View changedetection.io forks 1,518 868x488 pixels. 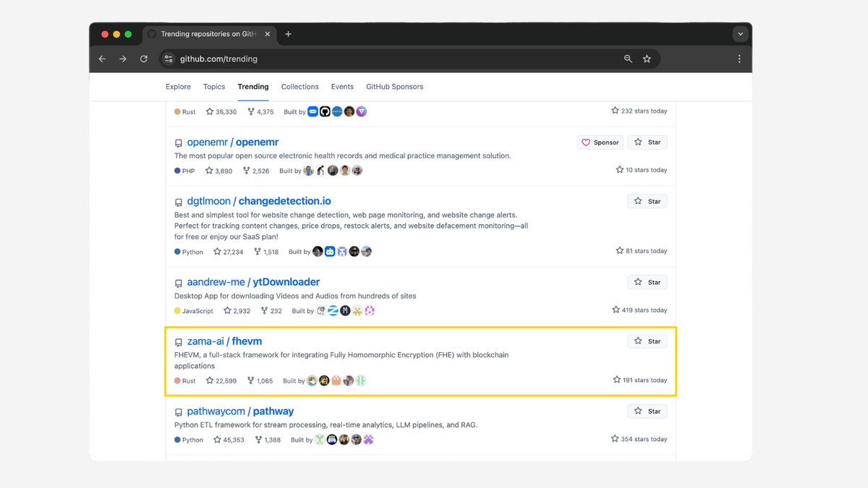pos(265,252)
